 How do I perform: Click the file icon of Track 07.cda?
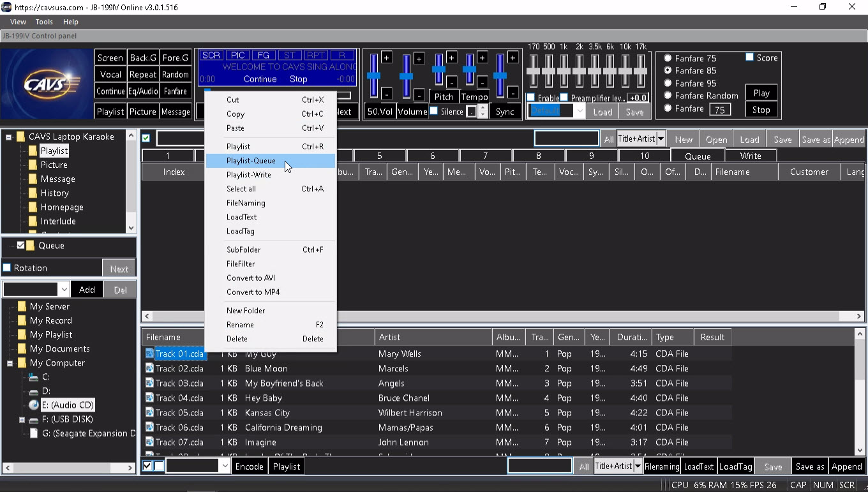(x=149, y=442)
